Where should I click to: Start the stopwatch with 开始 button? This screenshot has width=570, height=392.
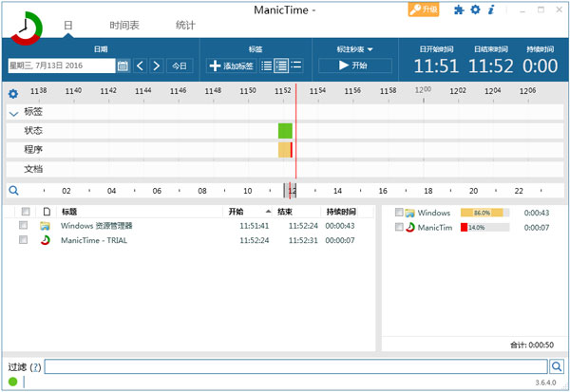click(x=354, y=65)
